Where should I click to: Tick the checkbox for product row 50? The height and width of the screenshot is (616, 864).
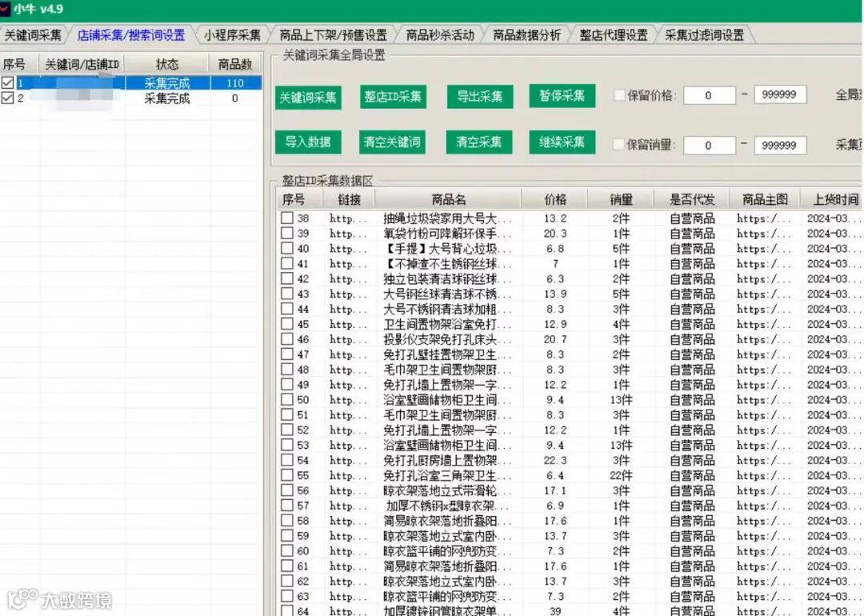(287, 399)
